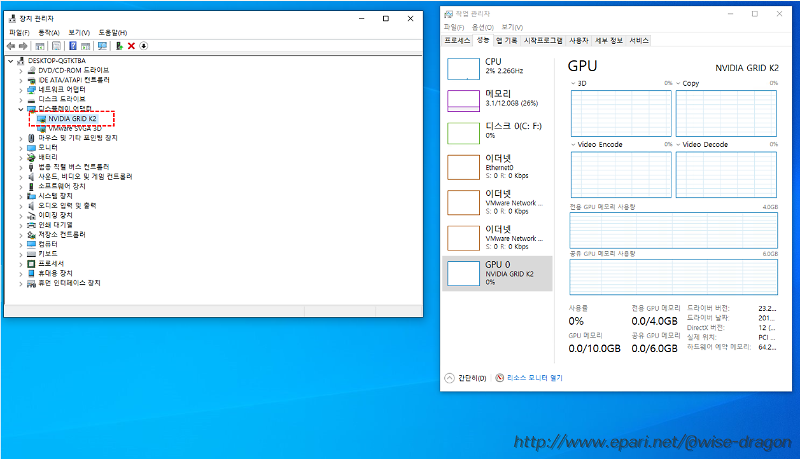The height and width of the screenshot is (459, 800).
Task: Select the 시스템 장치 folder icon
Action: coord(31,196)
